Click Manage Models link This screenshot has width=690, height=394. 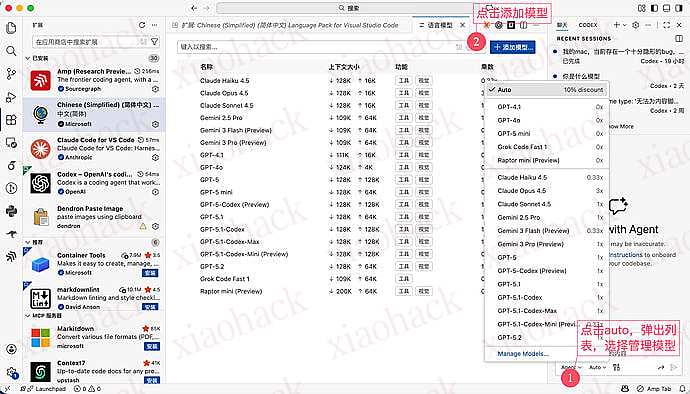(x=523, y=354)
